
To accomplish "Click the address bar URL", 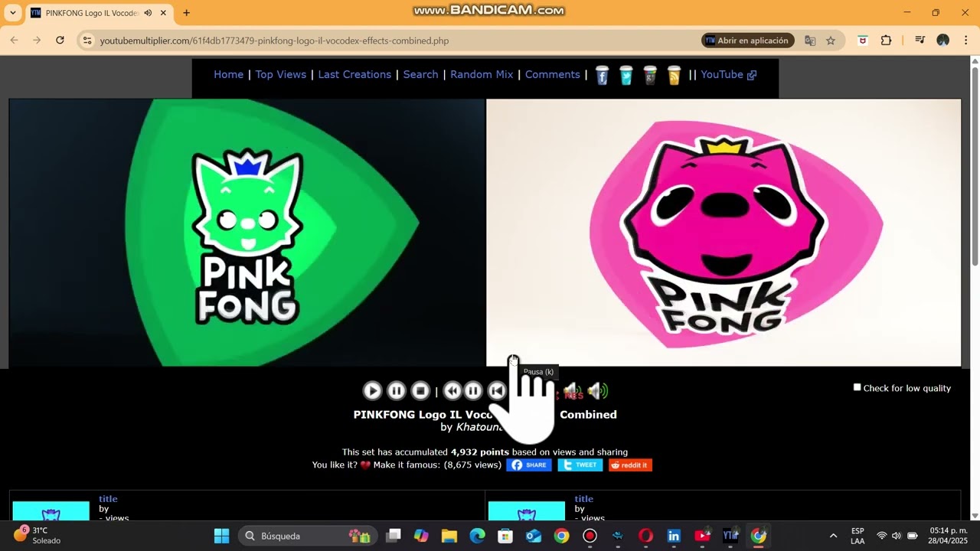I will [274, 41].
